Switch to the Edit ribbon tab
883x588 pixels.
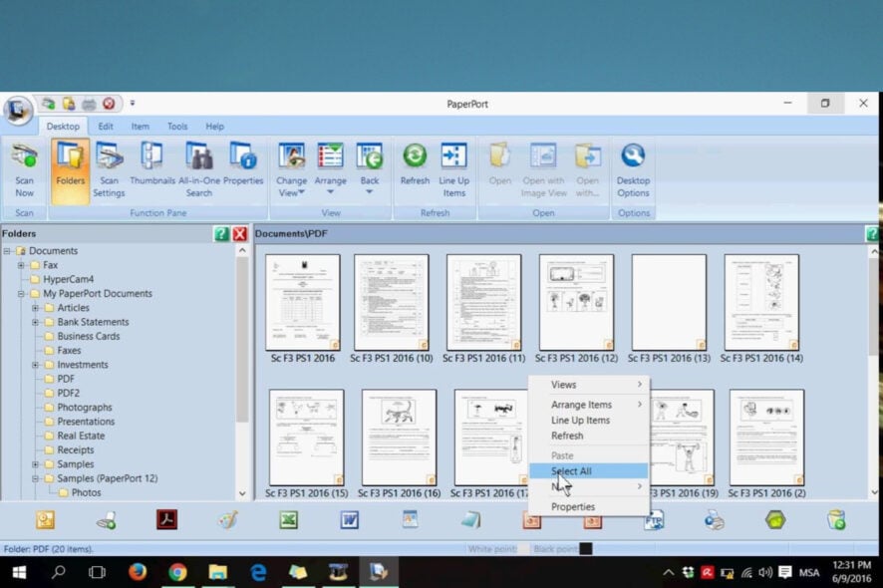tap(106, 127)
